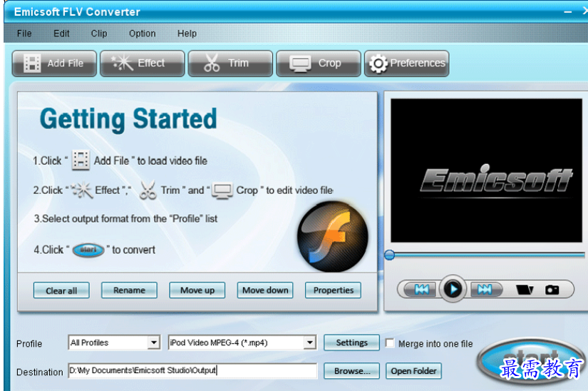588x391 pixels.
Task: Click the preview seek slider handle
Action: click(390, 255)
